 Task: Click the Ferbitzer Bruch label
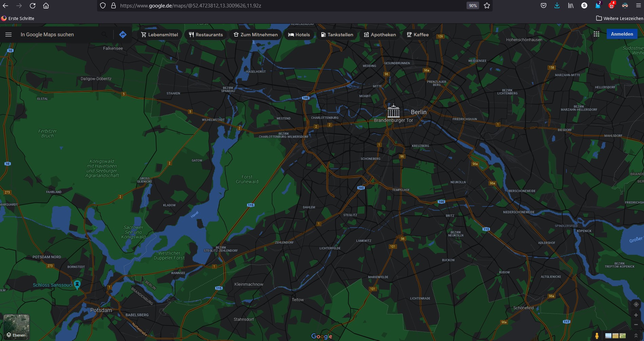point(48,134)
